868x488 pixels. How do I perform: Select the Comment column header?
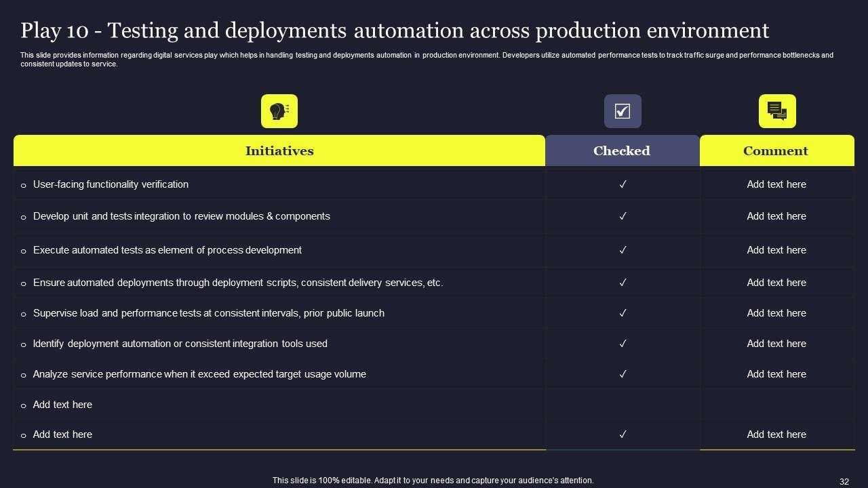point(776,150)
